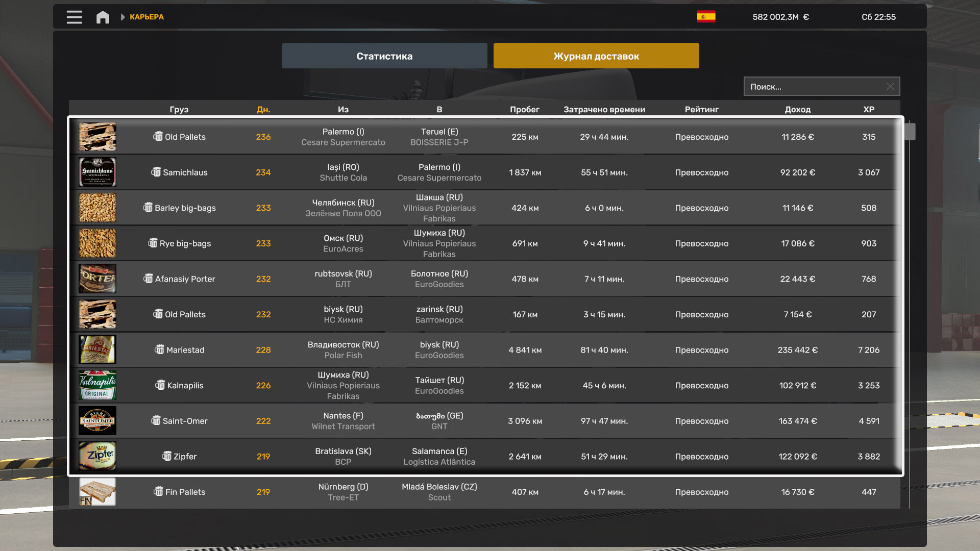Switch to the Статистика tab

tap(384, 56)
